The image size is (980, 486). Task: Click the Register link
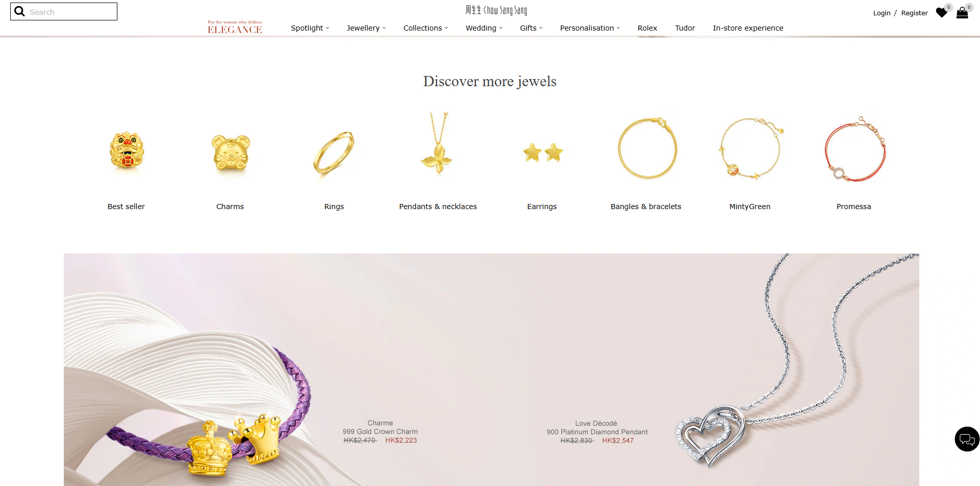tap(914, 13)
